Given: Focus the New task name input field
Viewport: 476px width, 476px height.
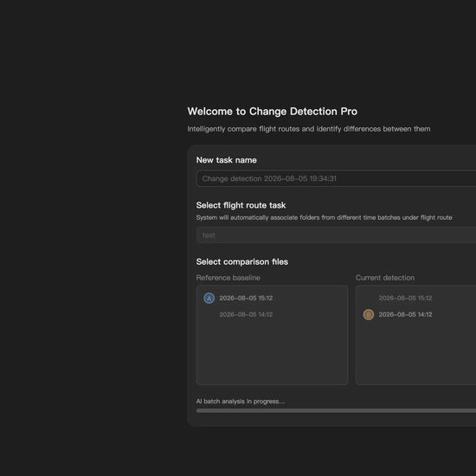Looking at the screenshot, I should tap(336, 178).
